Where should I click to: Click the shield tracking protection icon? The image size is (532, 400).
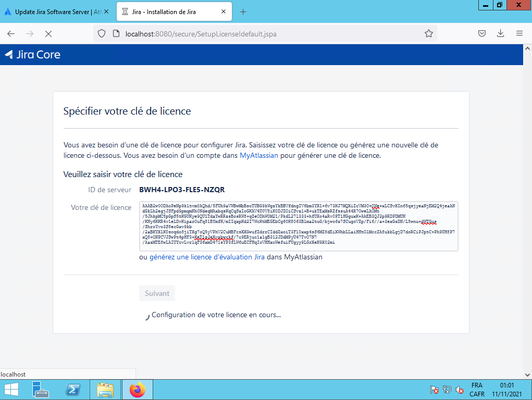(102, 33)
